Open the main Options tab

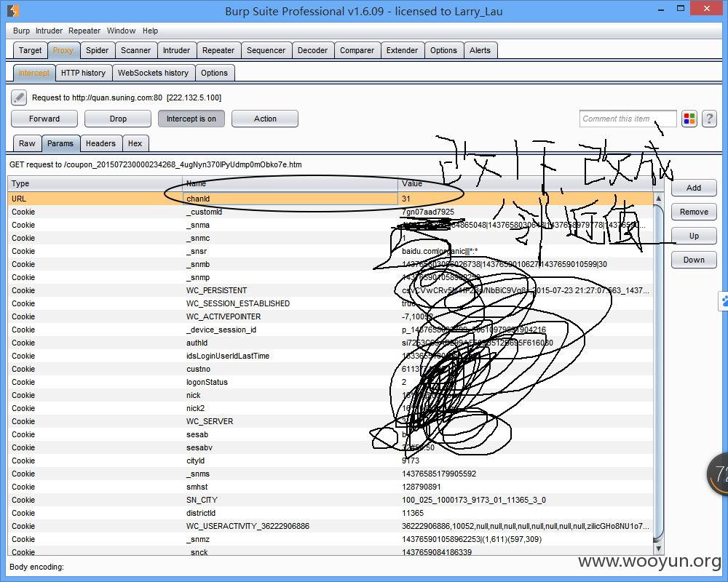tap(443, 51)
